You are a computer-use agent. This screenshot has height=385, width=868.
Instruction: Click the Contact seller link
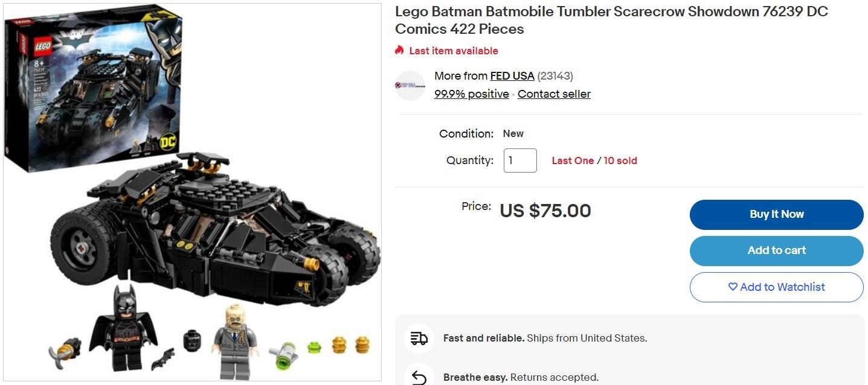(x=554, y=94)
